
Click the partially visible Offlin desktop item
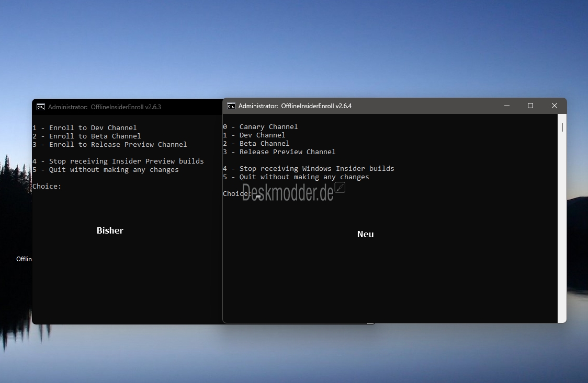coord(24,259)
